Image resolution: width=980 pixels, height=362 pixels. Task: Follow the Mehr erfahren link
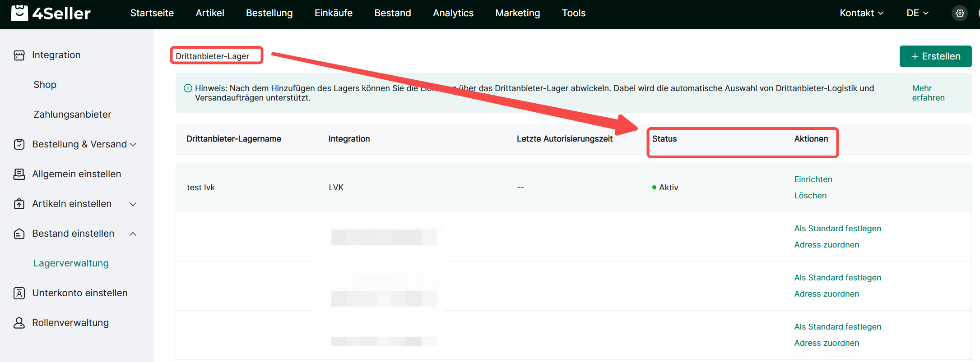[x=928, y=93]
